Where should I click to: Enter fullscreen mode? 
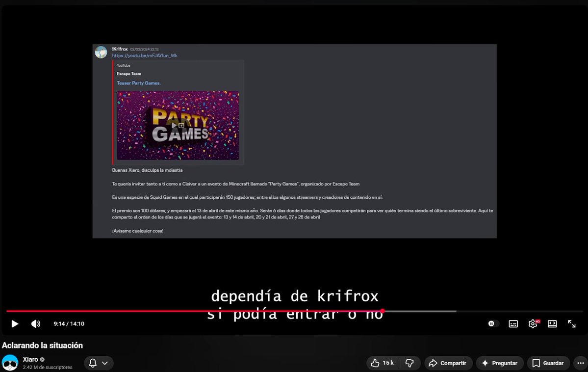pyautogui.click(x=571, y=323)
